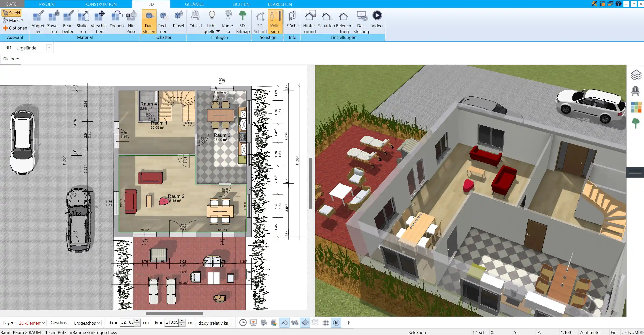This screenshot has width=644, height=335.
Task: Click the wrench and screwdriver settings icon
Action: click(594, 4)
